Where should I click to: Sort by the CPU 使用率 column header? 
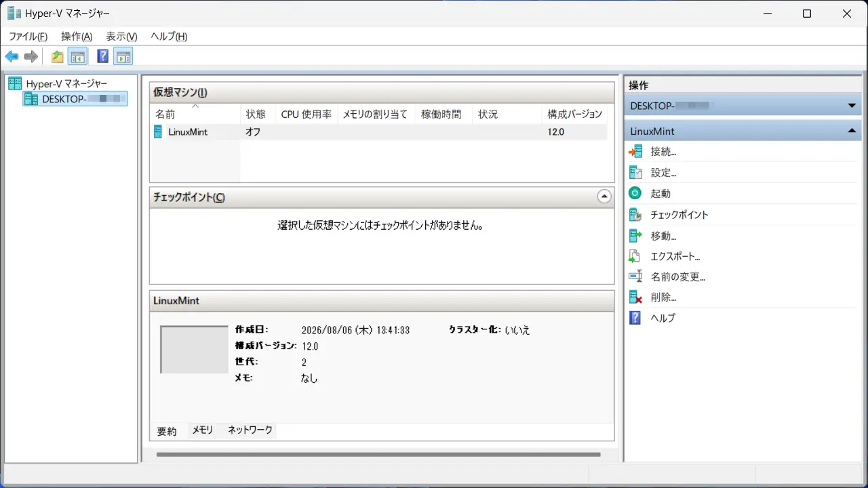(x=307, y=114)
